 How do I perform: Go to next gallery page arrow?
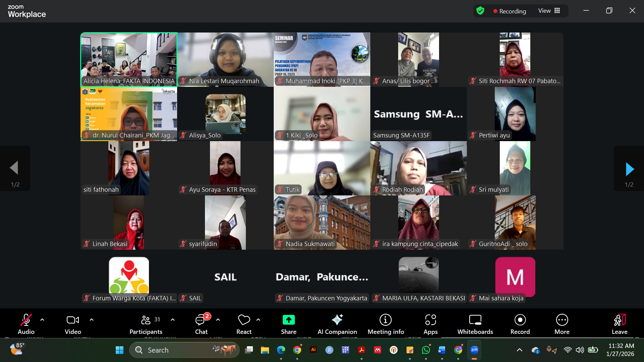point(630,169)
